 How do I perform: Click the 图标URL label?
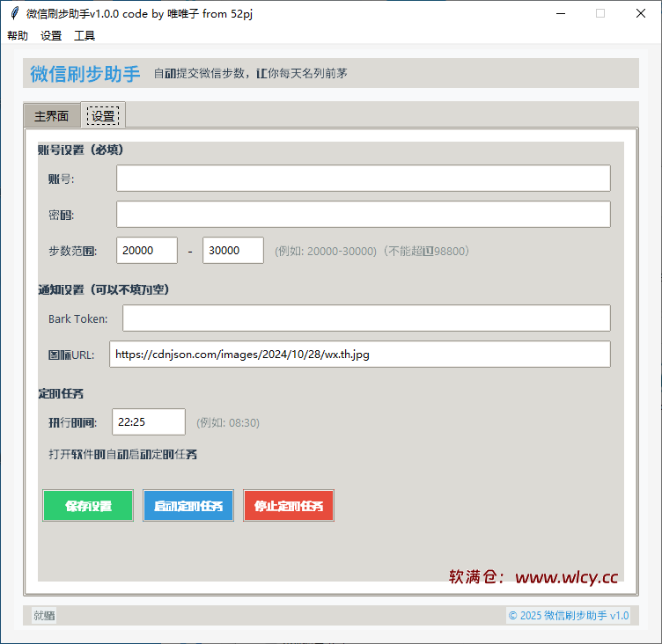(x=71, y=355)
